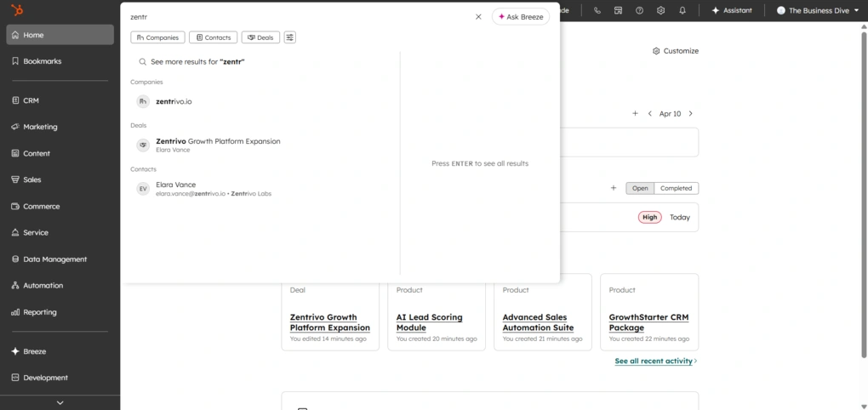Open the Zentrivo Growth Platform Expansion deal result
Screen dimensions: 868x410
218,141
